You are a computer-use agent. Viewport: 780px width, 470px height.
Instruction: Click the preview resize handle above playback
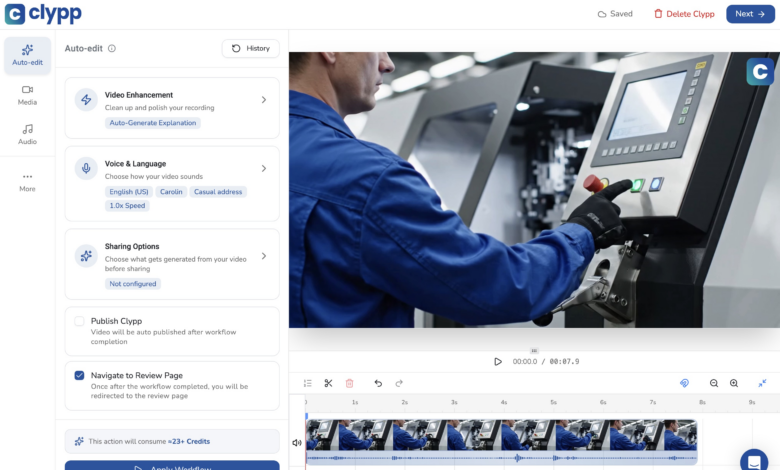click(534, 351)
